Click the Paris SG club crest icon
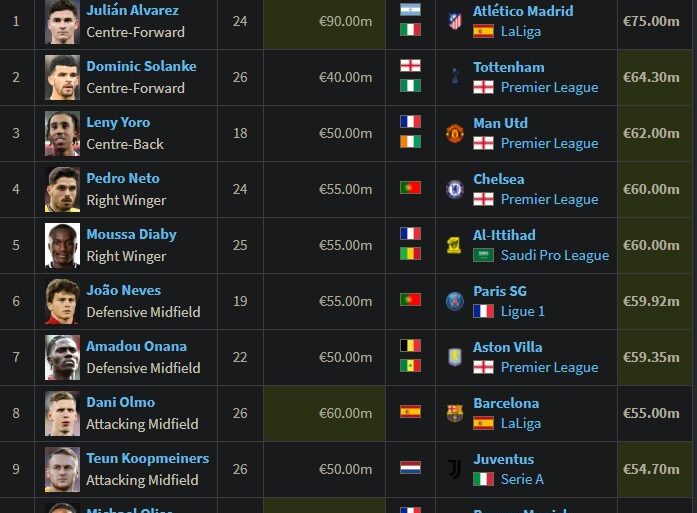The width and height of the screenshot is (697, 513). (x=455, y=301)
